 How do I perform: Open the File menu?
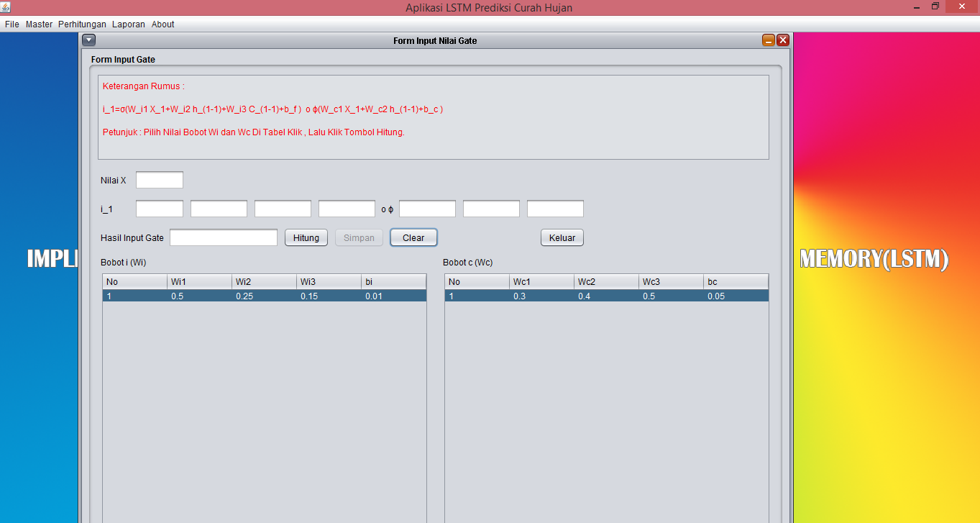[12, 24]
